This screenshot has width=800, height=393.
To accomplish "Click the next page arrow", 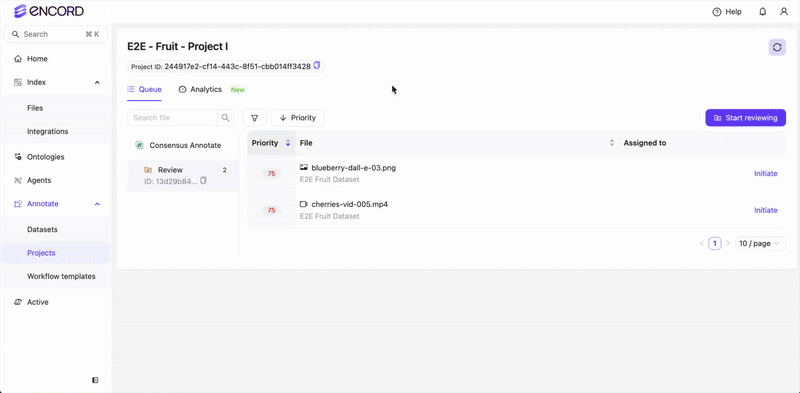I will click(728, 243).
